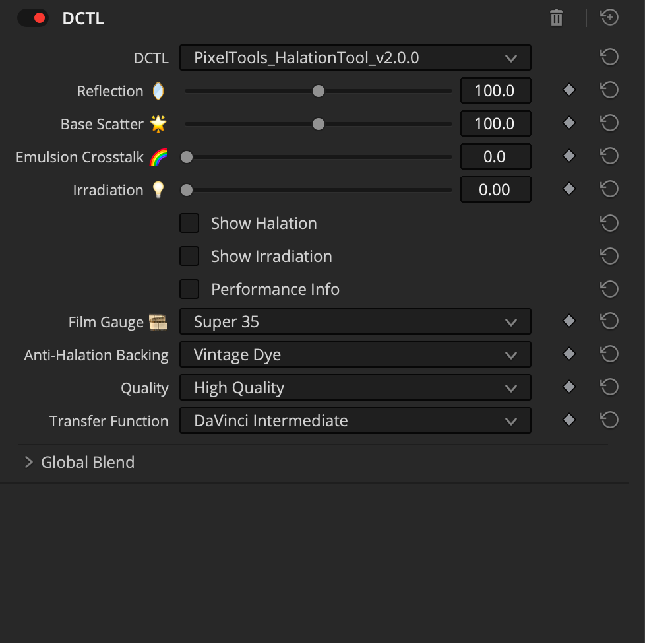Click the Film Gauge film reel icon
Image resolution: width=645 pixels, height=644 pixels.
(x=158, y=321)
